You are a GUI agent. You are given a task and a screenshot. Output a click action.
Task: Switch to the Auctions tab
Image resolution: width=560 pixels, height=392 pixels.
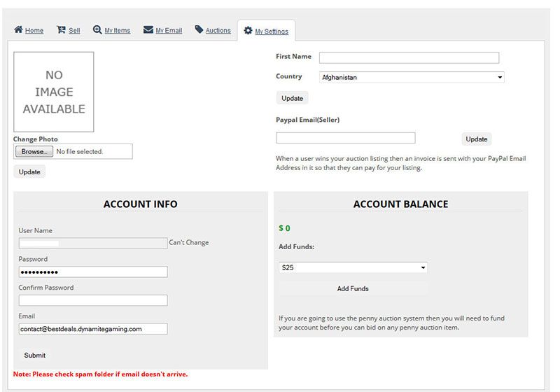218,31
